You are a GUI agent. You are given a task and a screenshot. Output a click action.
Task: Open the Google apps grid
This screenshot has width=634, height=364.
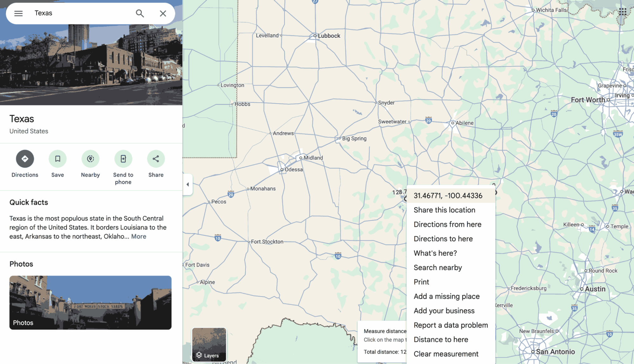point(623,12)
